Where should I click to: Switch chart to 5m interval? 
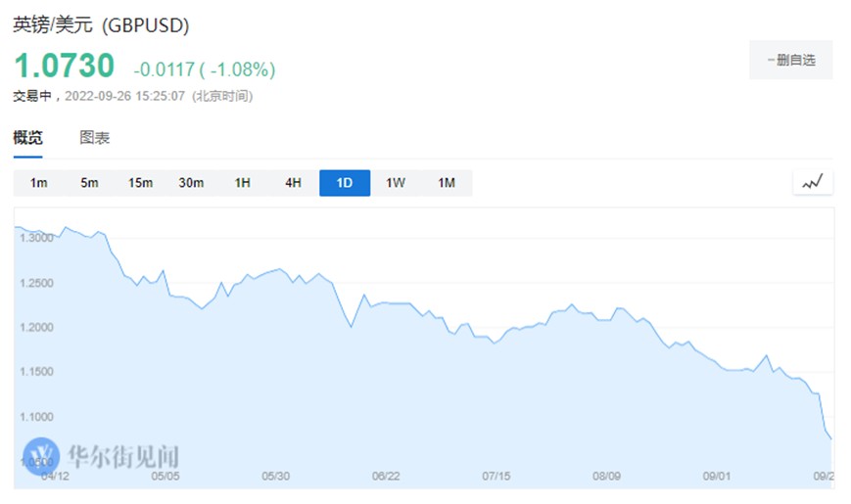[90, 183]
